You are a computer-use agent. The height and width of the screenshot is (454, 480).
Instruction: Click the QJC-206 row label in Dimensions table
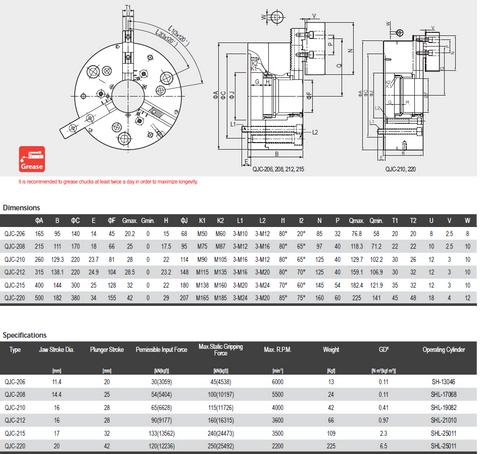(15, 234)
